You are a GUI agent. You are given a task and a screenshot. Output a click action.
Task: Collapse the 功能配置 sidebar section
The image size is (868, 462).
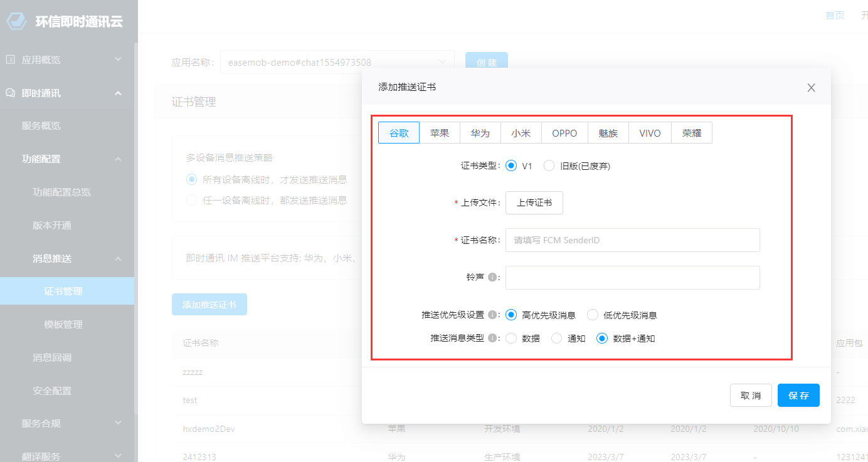pyautogui.click(x=118, y=159)
